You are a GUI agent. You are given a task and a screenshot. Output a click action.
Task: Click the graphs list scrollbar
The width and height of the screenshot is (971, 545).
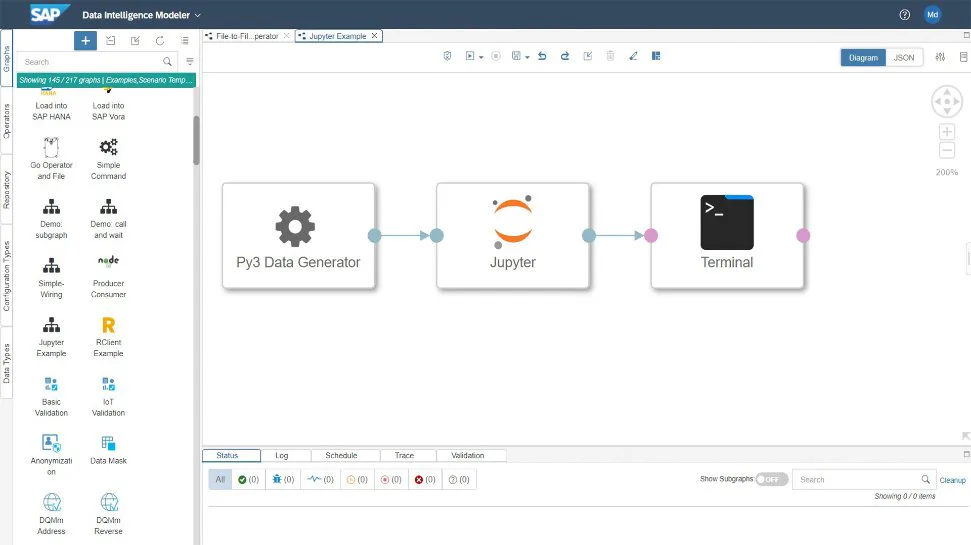point(196,141)
